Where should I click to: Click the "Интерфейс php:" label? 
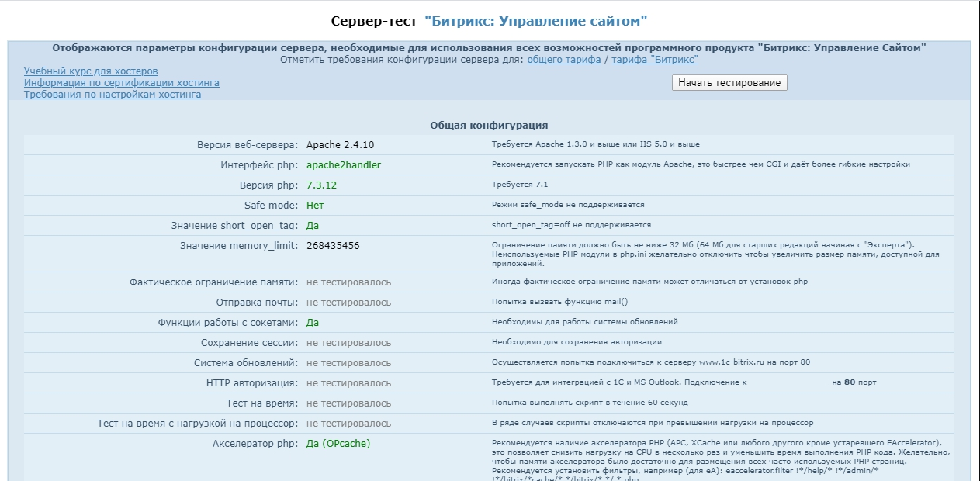259,165
